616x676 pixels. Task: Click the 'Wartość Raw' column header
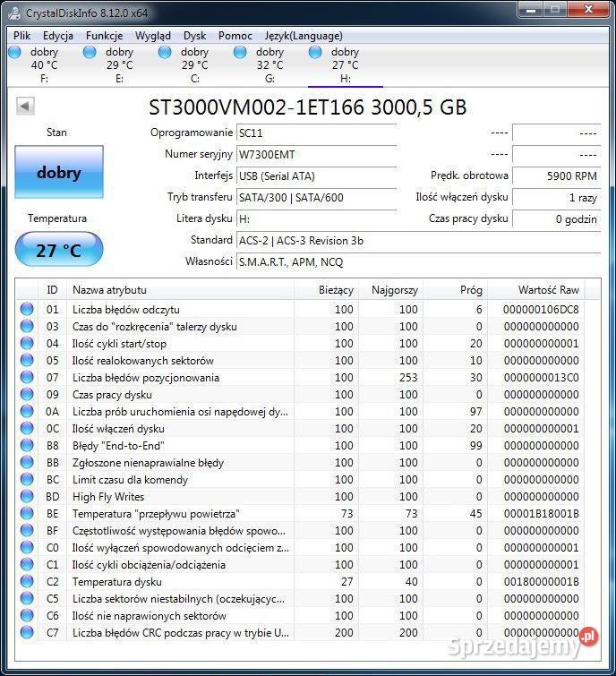click(x=548, y=290)
